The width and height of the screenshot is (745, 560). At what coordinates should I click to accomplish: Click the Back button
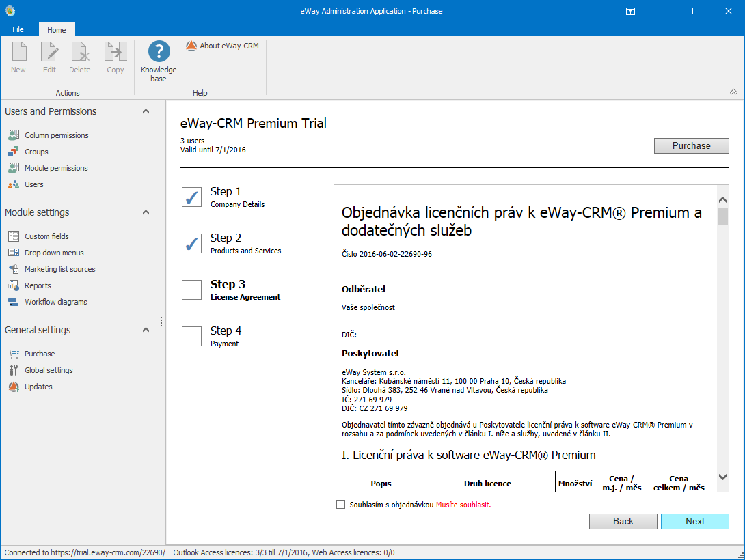623,521
